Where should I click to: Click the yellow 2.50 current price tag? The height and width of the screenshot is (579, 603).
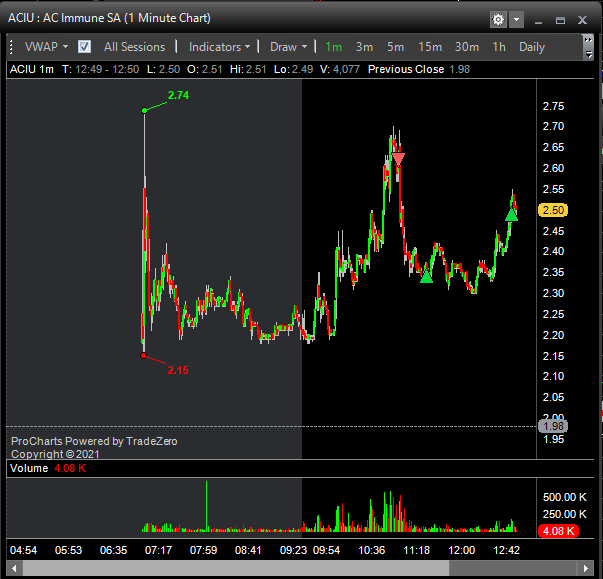tap(553, 210)
